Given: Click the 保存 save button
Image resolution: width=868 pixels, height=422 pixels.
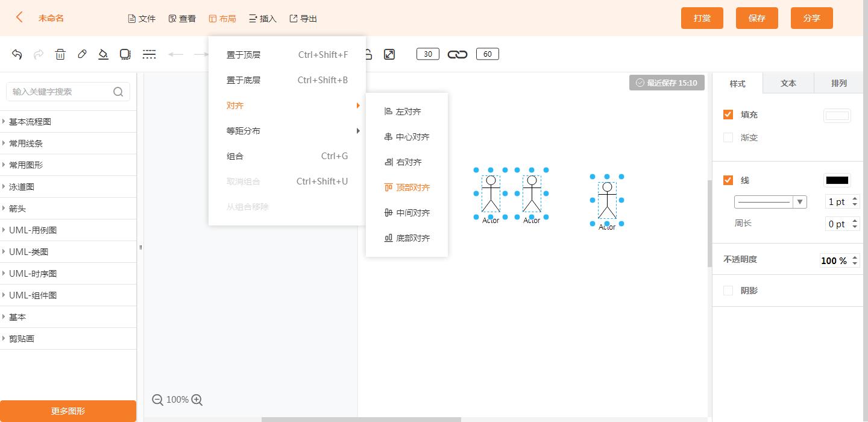Looking at the screenshot, I should (x=756, y=18).
